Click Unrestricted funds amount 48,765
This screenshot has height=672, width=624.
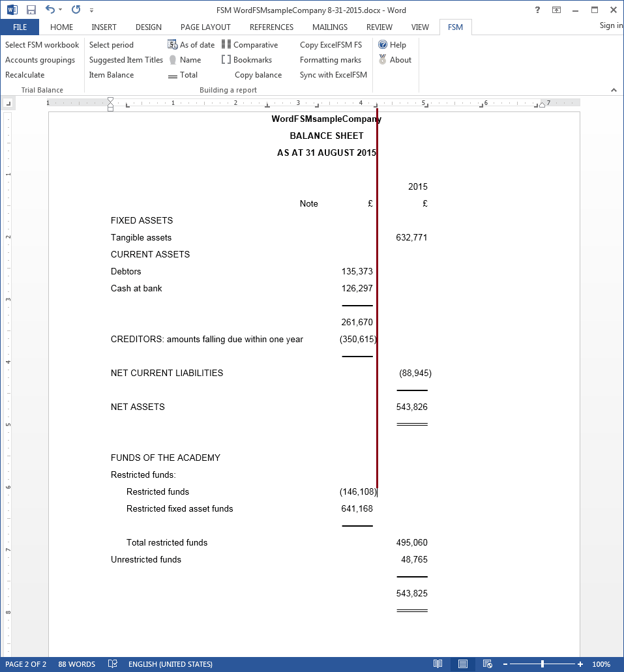pos(414,559)
